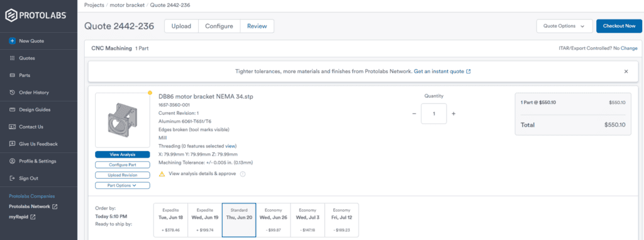This screenshot has height=240, width=644.
Task: Open the Protolabs Network external link
Action: coord(33,206)
